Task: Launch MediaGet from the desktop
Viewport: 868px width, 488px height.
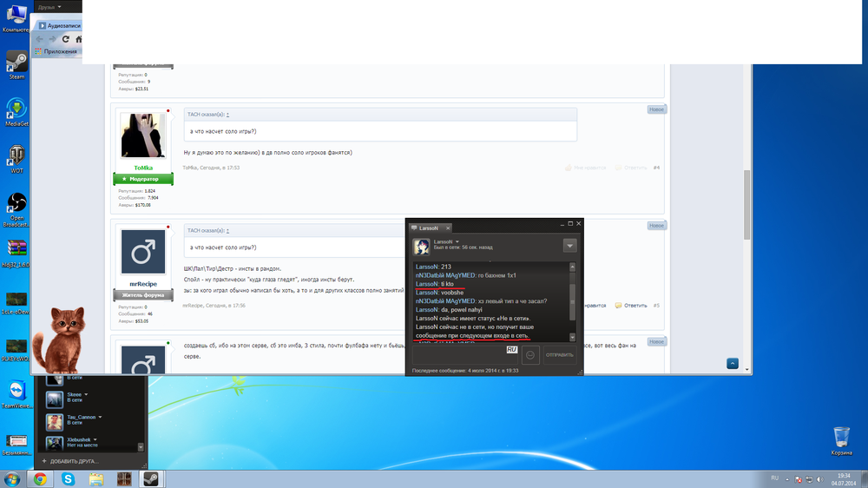Action: click(x=16, y=110)
